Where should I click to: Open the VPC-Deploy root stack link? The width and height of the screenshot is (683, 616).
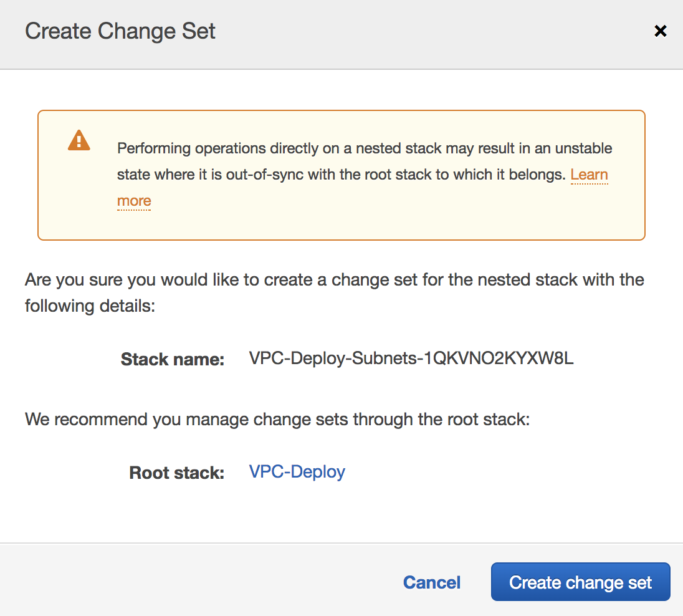coord(297,471)
